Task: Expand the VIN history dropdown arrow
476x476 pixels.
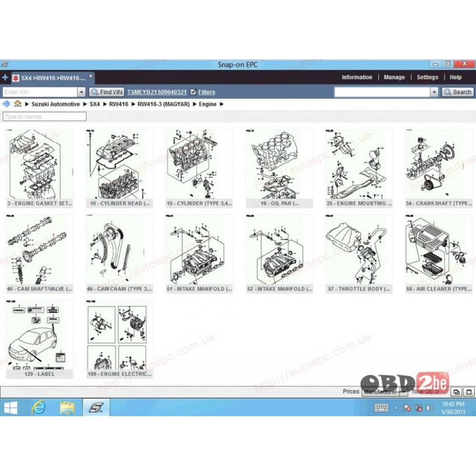Action: point(81,92)
